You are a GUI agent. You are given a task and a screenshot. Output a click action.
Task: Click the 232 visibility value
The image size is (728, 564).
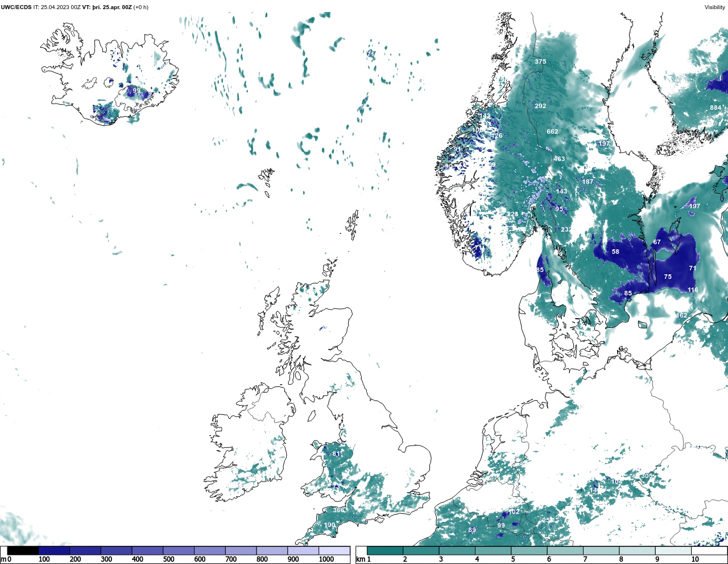[566, 229]
